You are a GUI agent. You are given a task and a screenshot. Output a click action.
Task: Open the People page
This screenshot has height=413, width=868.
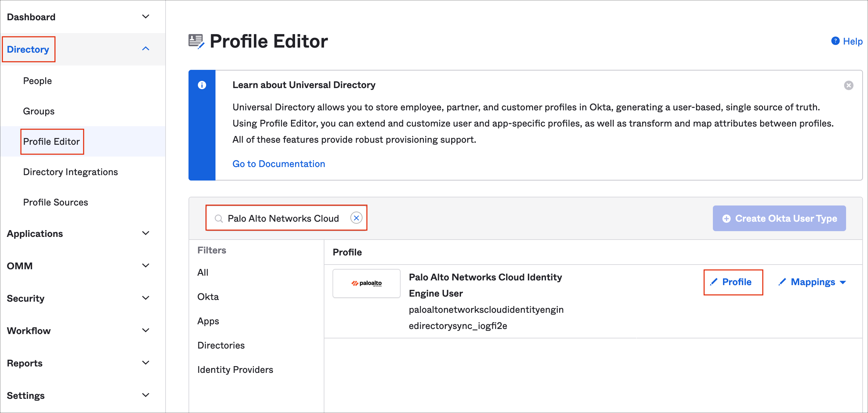37,81
